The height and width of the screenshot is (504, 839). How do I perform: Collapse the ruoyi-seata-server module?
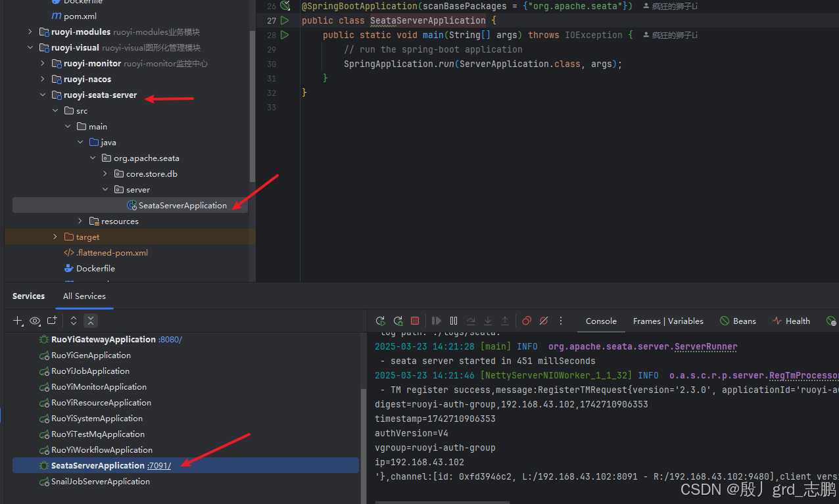pos(43,95)
